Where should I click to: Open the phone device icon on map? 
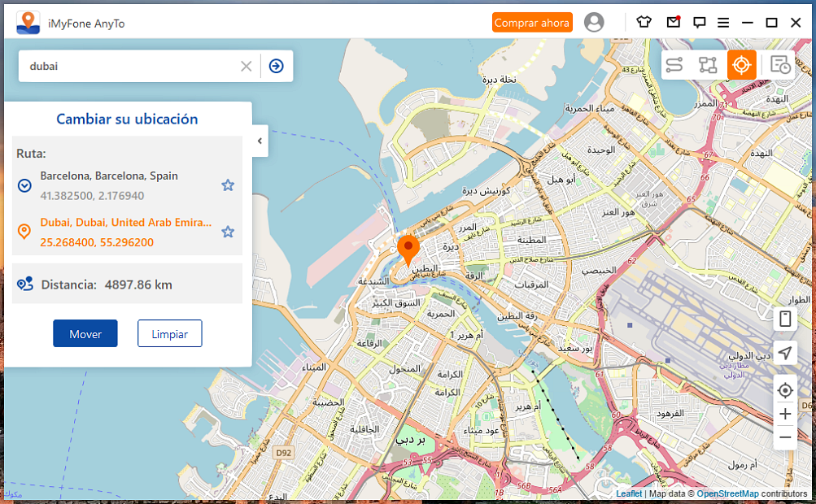coord(785,319)
